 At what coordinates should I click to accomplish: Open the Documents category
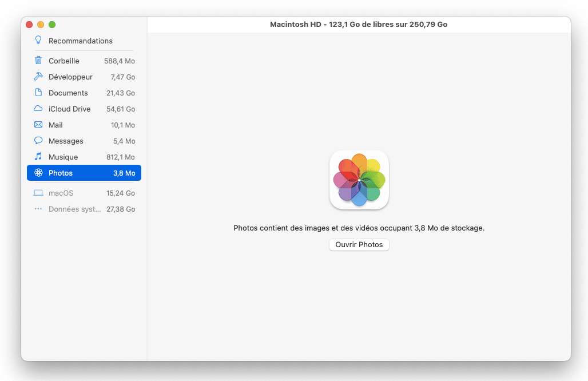pos(68,93)
